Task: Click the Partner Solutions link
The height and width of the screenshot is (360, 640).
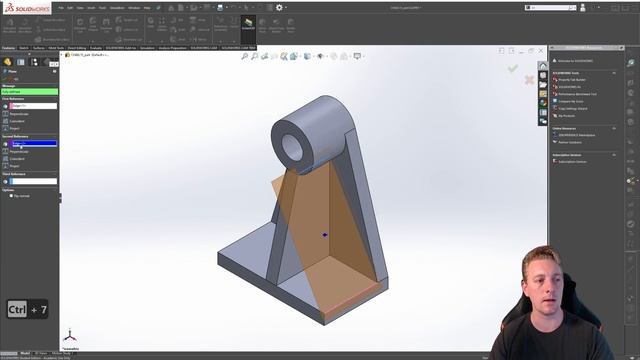Action: pyautogui.click(x=570, y=142)
